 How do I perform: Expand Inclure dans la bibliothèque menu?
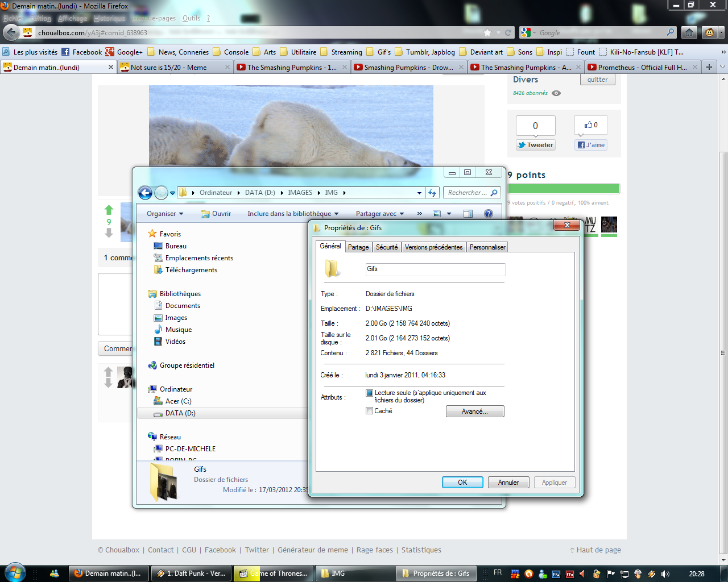(x=293, y=214)
